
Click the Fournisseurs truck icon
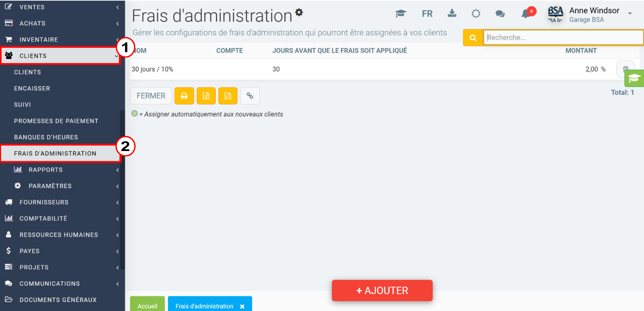9,202
